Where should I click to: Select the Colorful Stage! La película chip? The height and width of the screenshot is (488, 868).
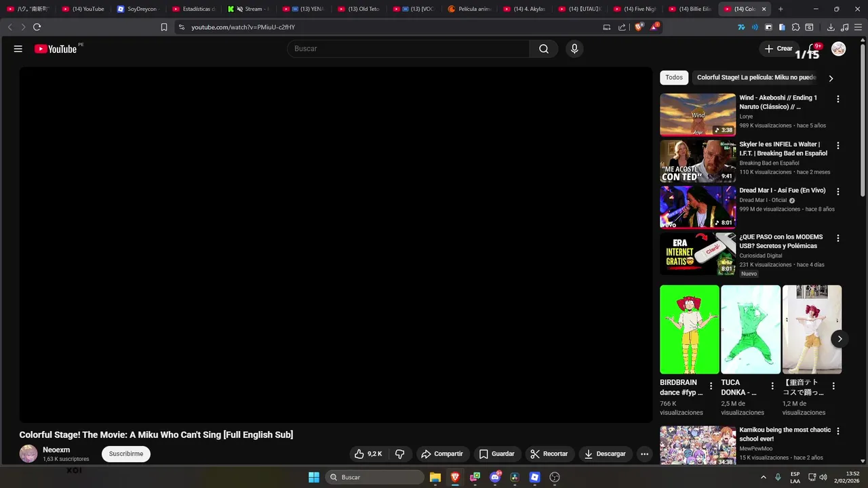pos(756,77)
